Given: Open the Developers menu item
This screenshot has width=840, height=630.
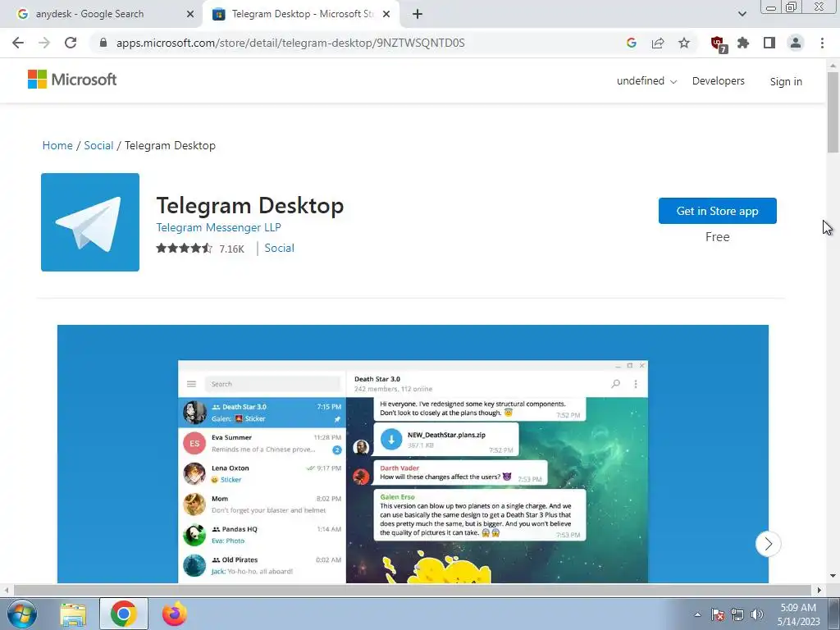Looking at the screenshot, I should click(x=719, y=81).
